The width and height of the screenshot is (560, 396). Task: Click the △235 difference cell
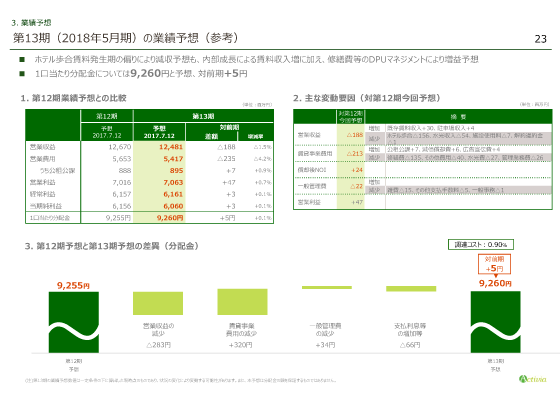pyautogui.click(x=226, y=159)
